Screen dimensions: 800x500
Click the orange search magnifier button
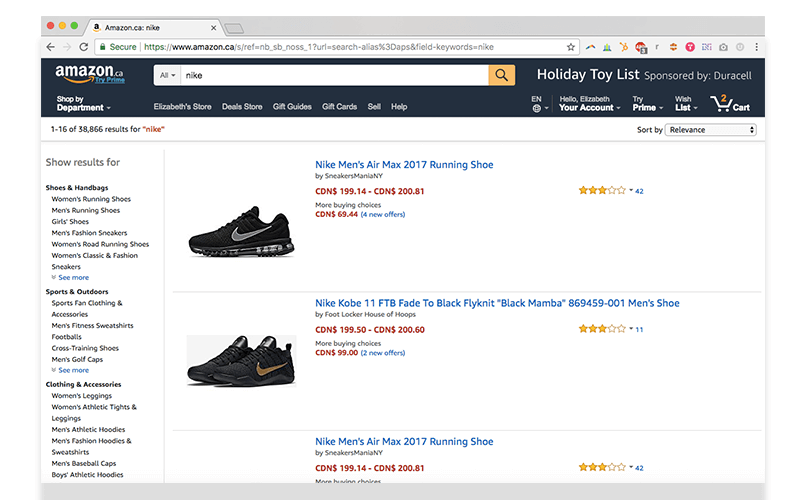pyautogui.click(x=502, y=75)
